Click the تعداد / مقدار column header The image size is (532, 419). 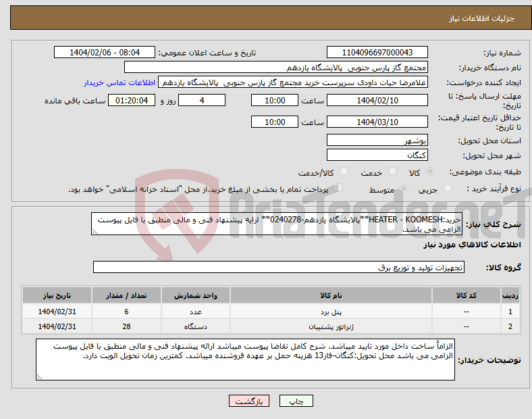pos(126,295)
